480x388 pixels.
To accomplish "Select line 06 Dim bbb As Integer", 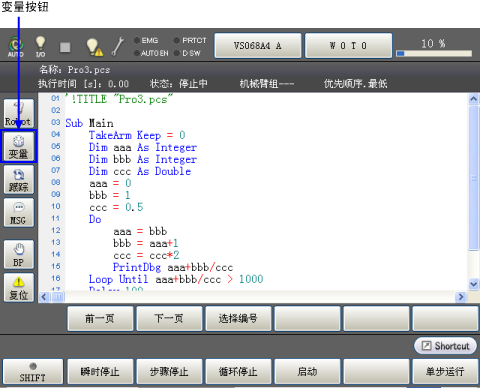I will 143,159.
